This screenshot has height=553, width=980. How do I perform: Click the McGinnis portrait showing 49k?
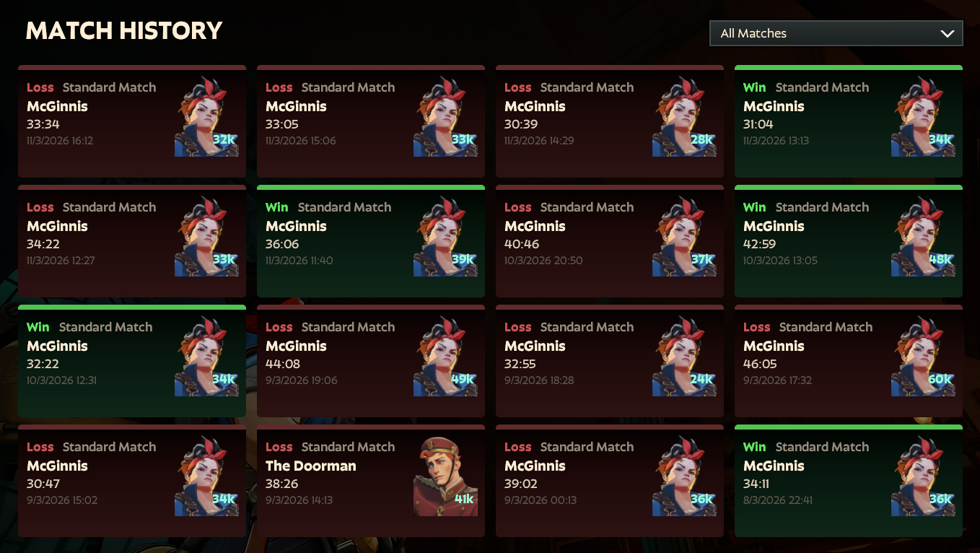(445, 356)
